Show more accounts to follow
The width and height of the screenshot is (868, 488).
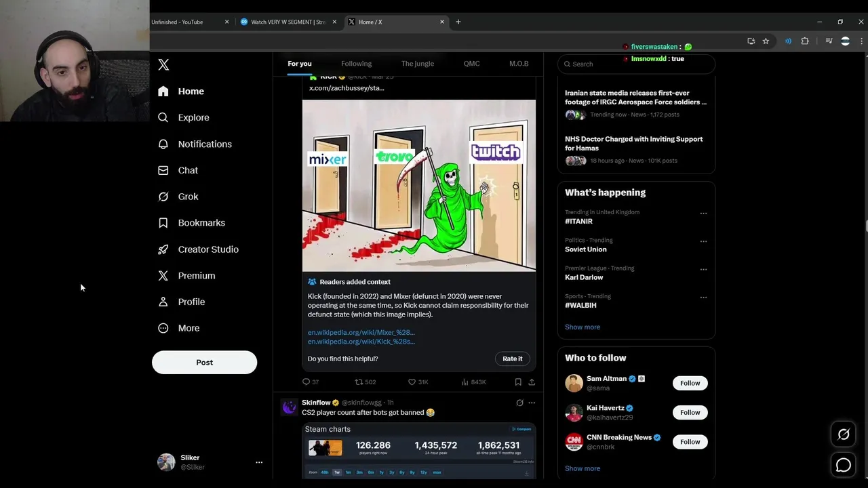[583, 468]
